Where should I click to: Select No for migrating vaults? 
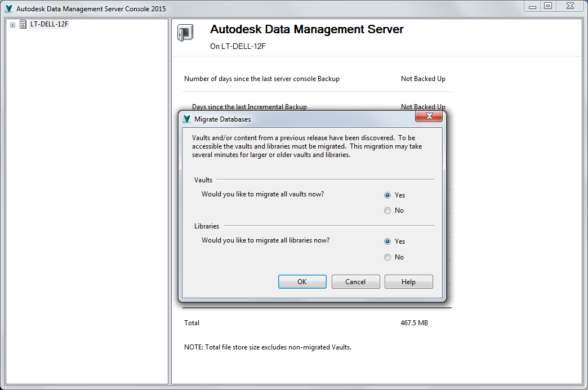[387, 210]
